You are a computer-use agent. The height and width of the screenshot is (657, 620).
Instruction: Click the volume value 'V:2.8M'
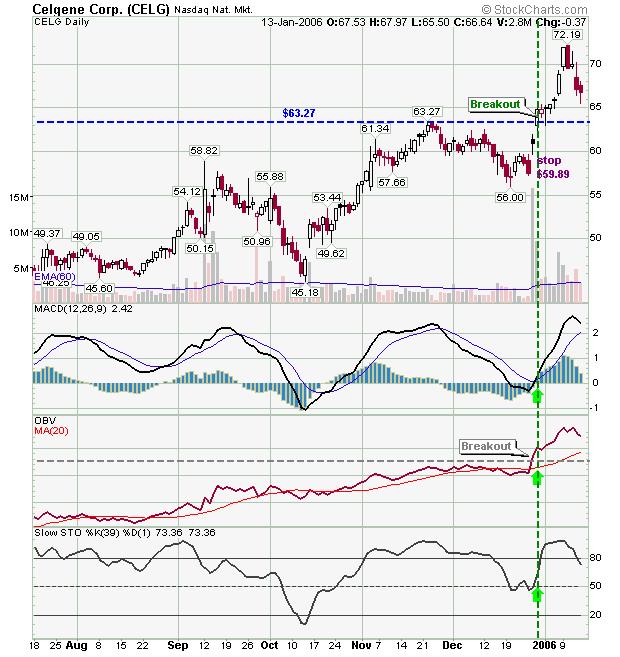point(514,22)
